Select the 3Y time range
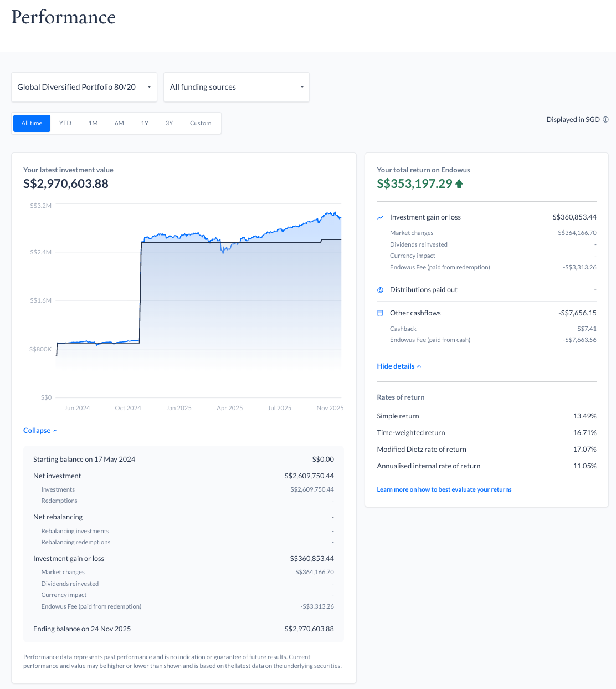Screen dimensions: 616x689 click(x=169, y=123)
